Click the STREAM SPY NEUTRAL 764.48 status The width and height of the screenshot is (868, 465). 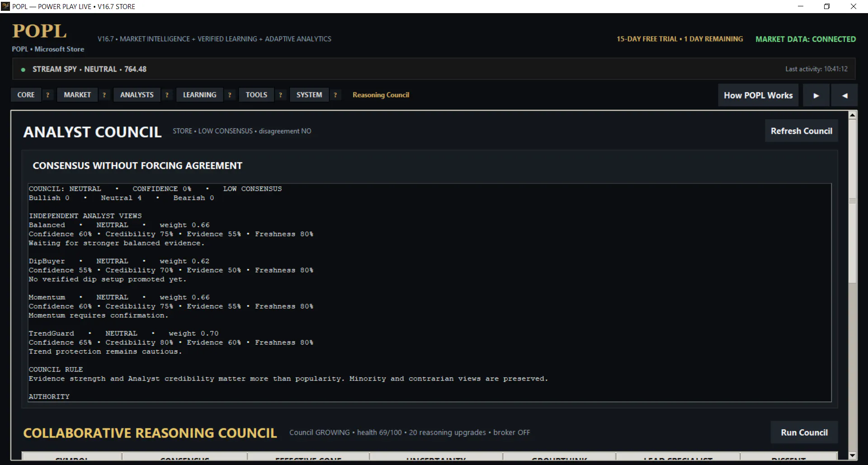click(90, 69)
